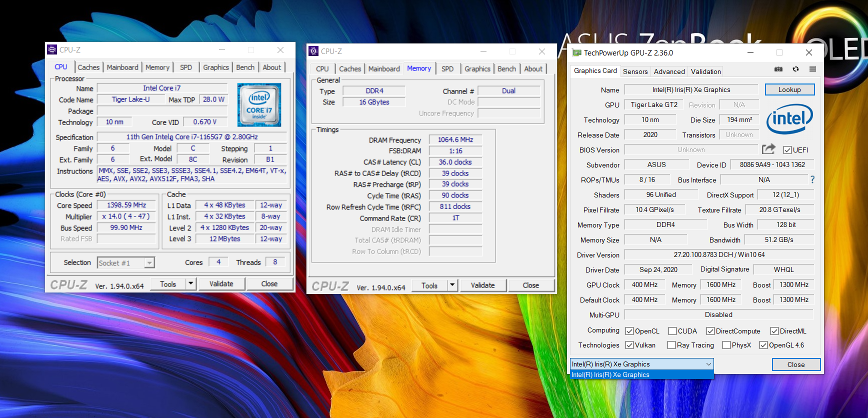Image resolution: width=868 pixels, height=418 pixels.
Task: Toggle the OpenGL 4.6 checkbox
Action: 763,345
